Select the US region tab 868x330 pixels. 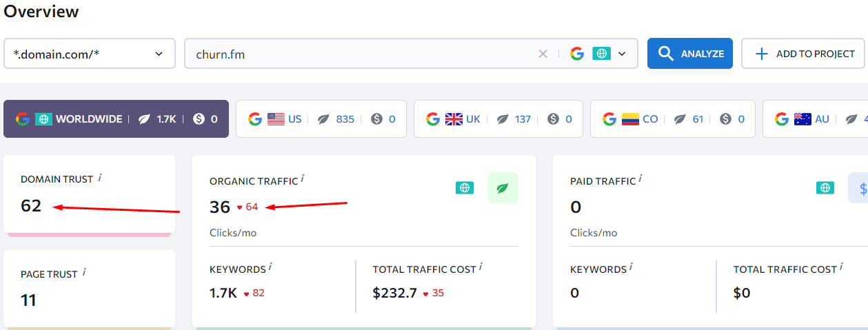[x=321, y=119]
